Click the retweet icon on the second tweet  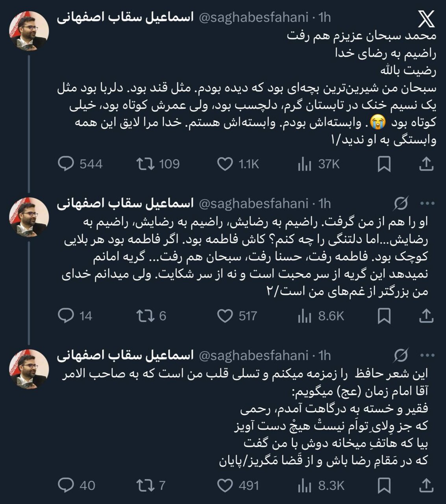146,315
